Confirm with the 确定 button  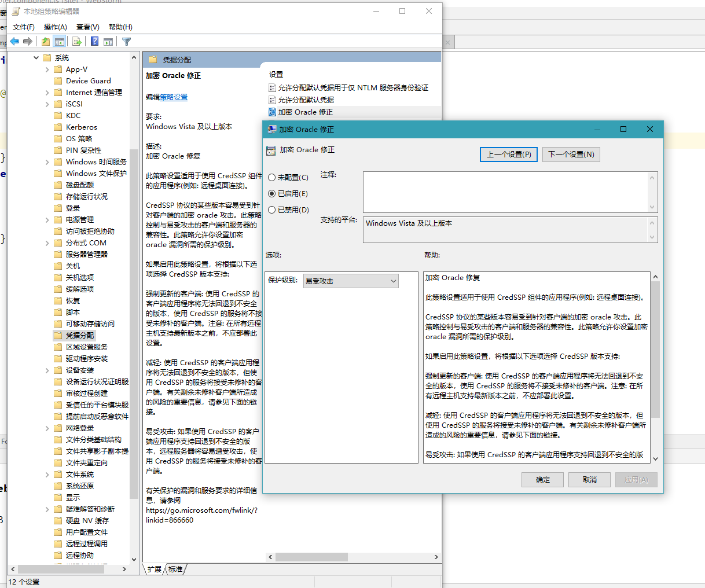point(543,480)
